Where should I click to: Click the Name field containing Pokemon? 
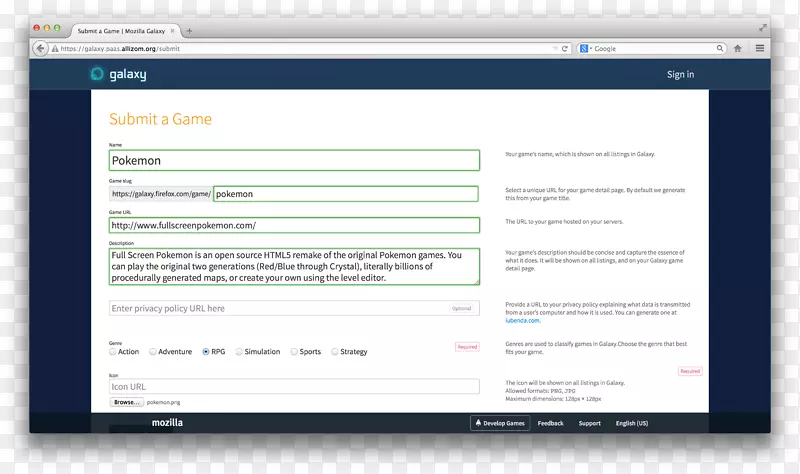pos(294,160)
